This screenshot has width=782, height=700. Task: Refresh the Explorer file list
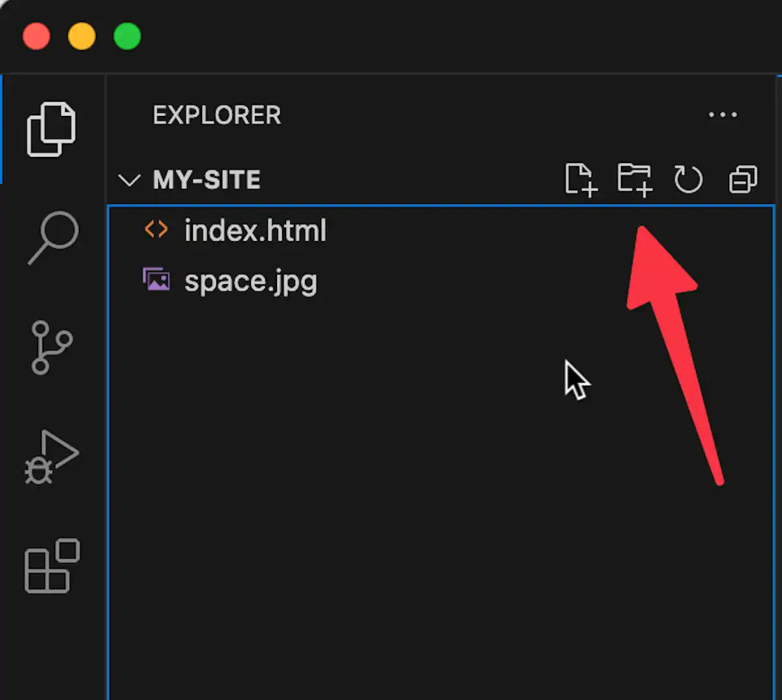click(688, 179)
